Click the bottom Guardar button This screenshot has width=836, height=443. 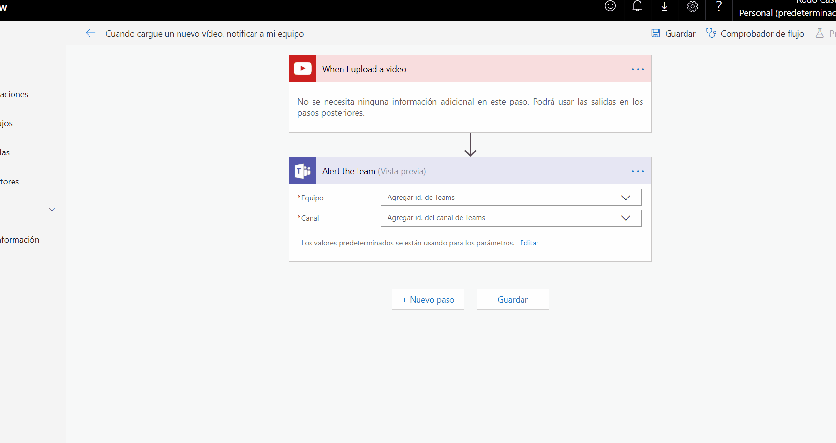click(512, 300)
